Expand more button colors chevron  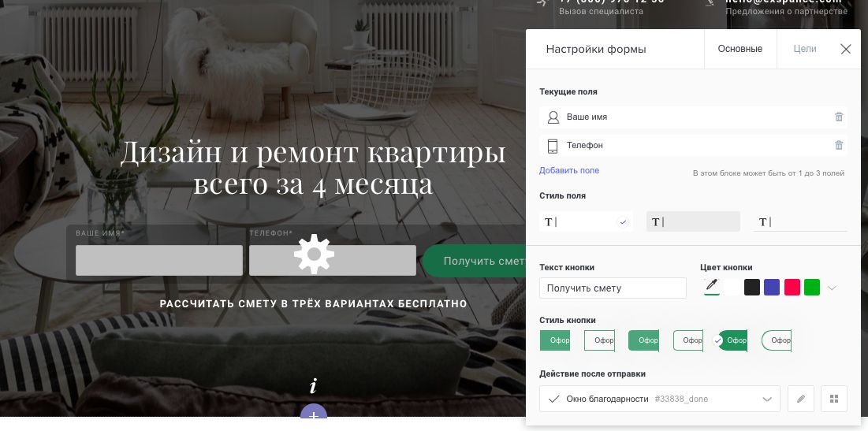tap(832, 288)
